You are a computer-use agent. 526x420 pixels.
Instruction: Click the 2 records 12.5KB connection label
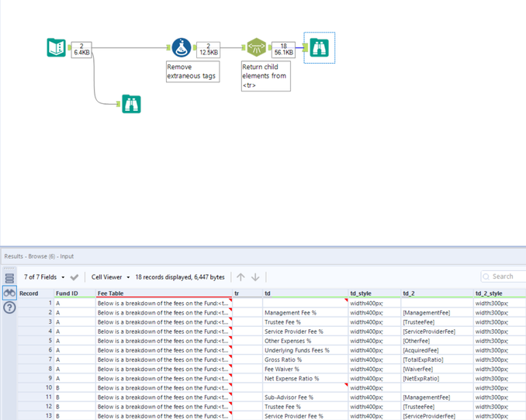click(x=209, y=50)
